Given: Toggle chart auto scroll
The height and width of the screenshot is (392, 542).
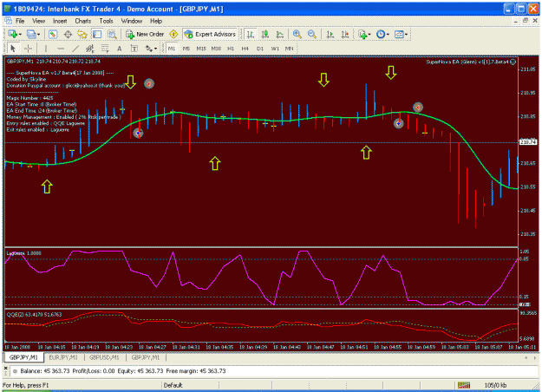Looking at the screenshot, I should [330, 34].
